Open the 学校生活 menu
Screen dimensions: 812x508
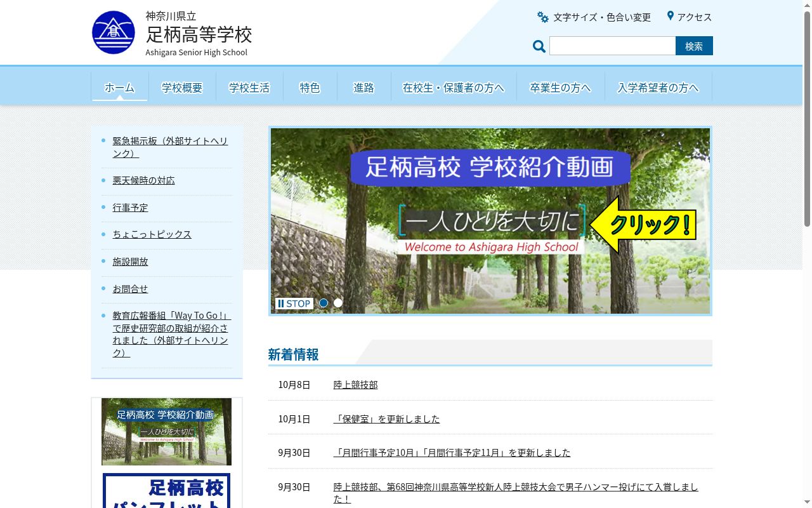(249, 88)
